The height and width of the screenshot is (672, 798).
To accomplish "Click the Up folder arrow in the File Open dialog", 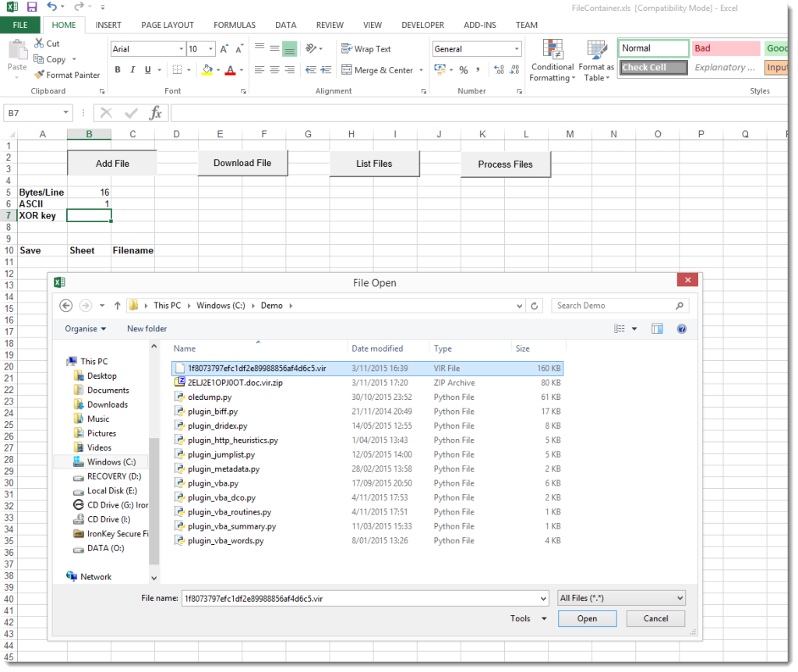I will 117,306.
